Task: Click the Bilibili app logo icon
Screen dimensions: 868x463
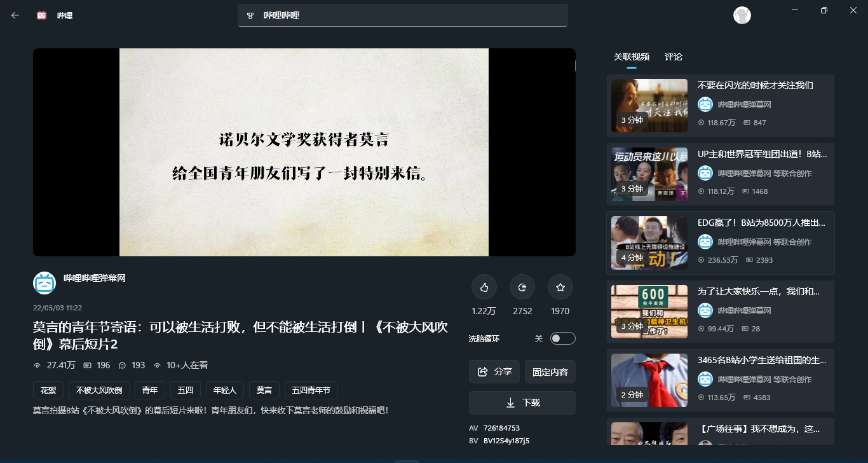Action: [42, 15]
